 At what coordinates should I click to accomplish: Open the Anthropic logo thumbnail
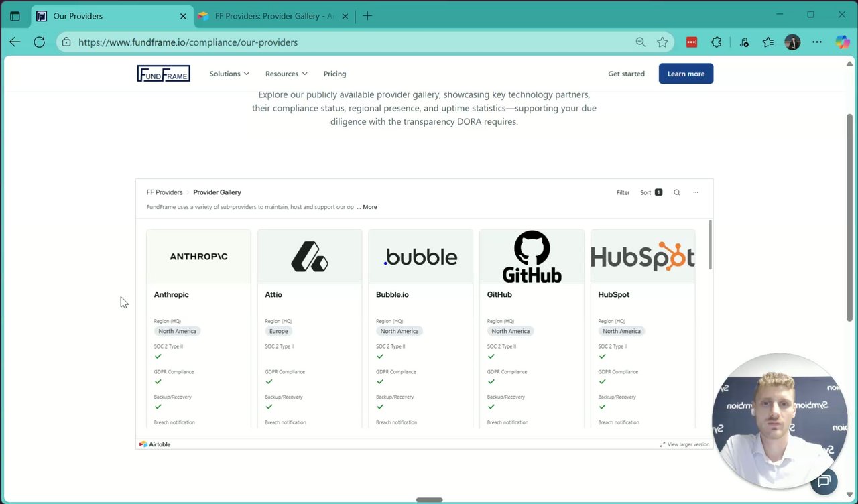[198, 256]
